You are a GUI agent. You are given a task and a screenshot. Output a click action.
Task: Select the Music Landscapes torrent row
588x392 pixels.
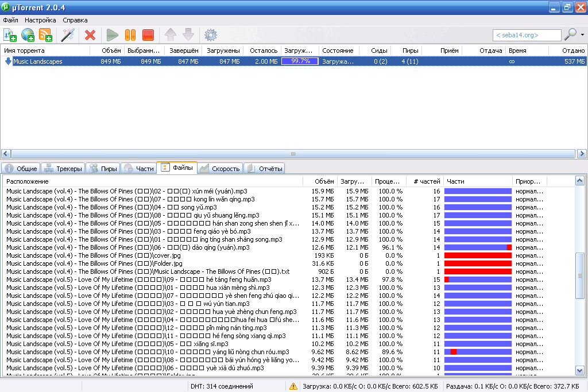[x=294, y=61]
